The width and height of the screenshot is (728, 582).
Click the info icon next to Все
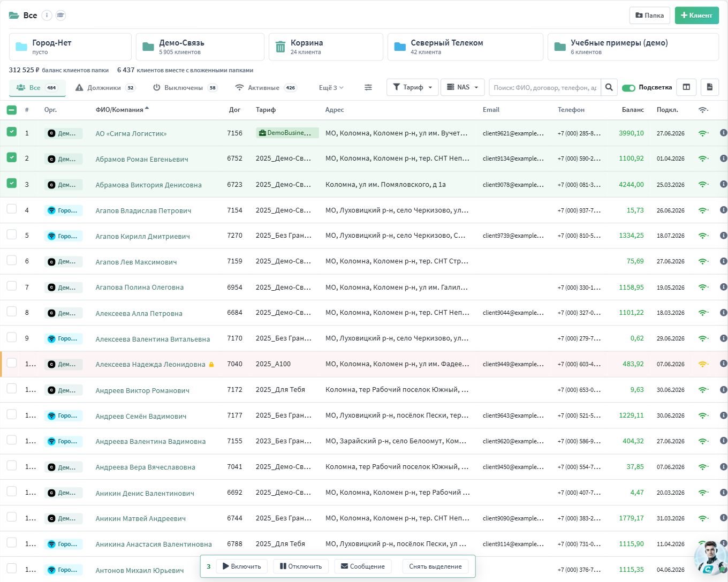click(x=47, y=15)
